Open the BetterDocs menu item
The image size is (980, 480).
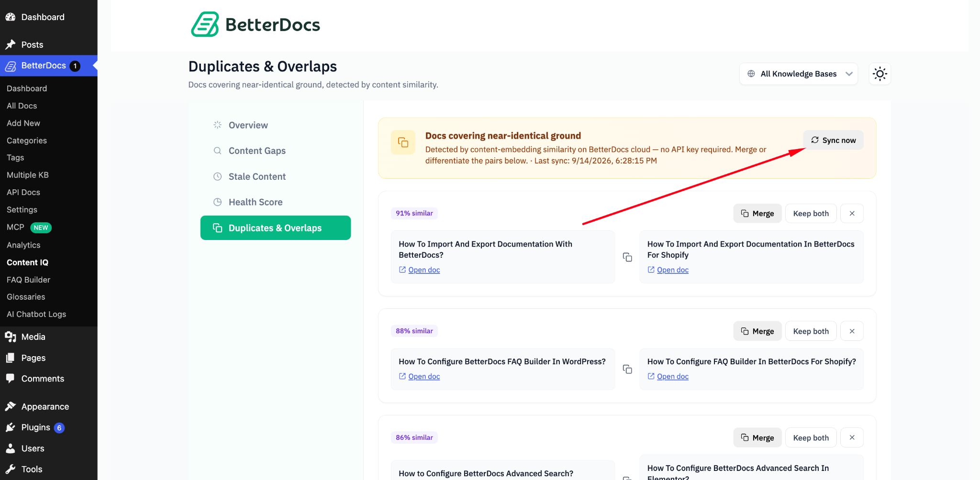(49, 66)
